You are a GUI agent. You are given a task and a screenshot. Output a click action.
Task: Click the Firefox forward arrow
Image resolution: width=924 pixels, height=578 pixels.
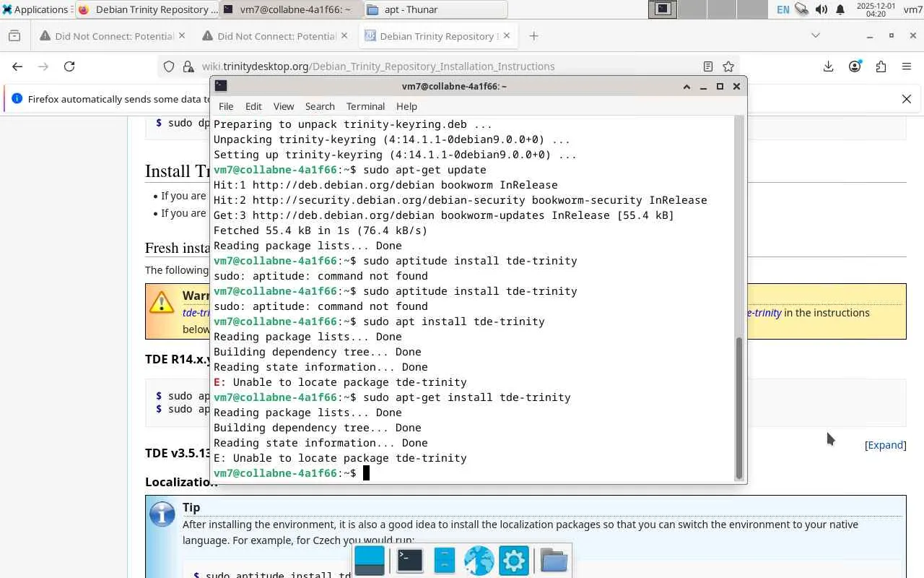tap(43, 66)
